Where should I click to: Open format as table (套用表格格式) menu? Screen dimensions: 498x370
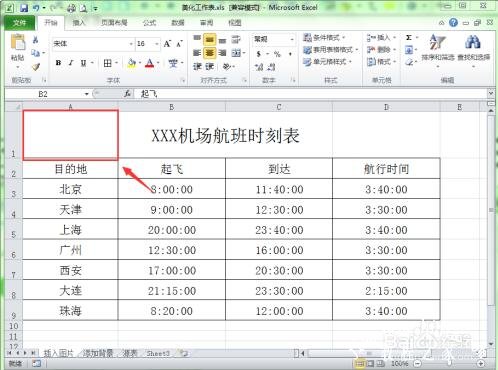[331, 50]
